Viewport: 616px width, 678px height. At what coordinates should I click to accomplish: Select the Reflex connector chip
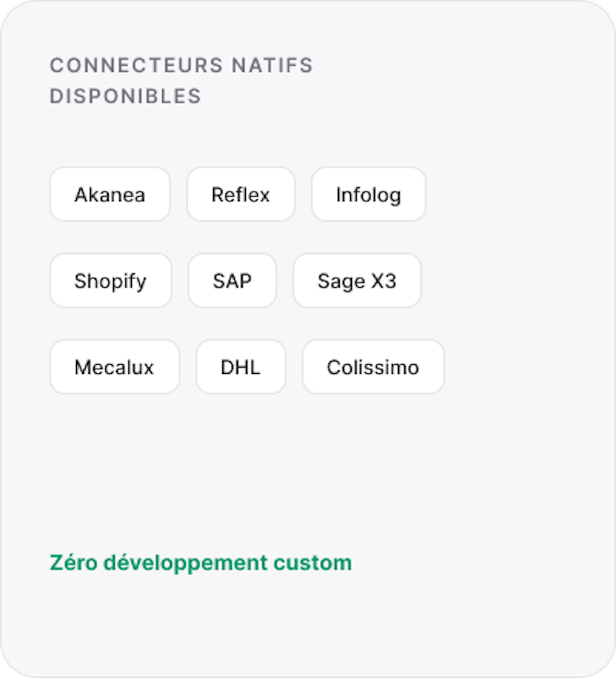point(241,194)
